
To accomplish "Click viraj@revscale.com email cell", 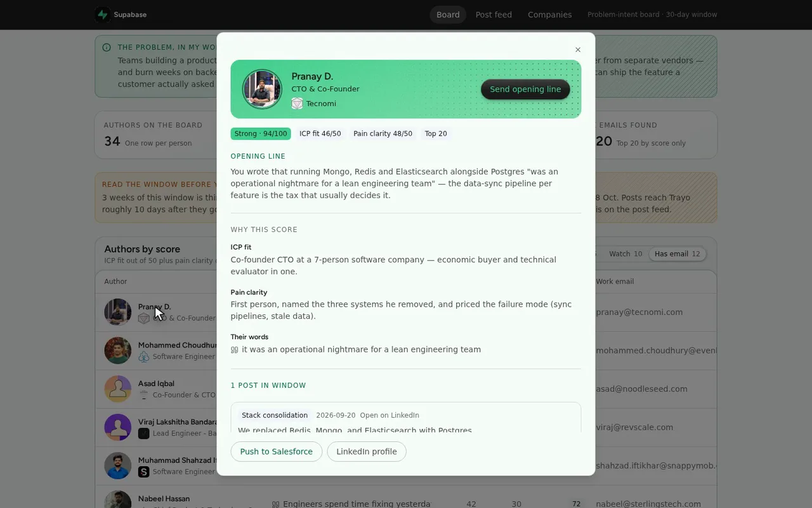I will point(634,427).
